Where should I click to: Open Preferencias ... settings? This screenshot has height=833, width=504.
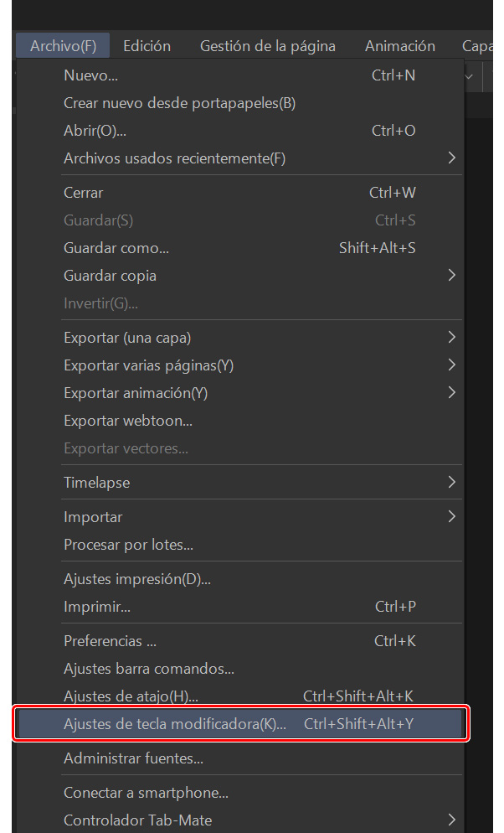[110, 641]
